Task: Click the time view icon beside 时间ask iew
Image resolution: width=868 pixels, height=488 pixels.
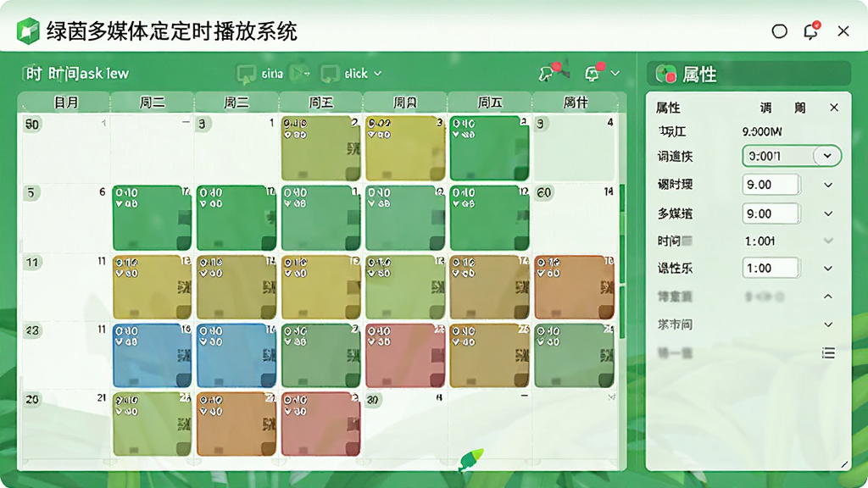Action: tap(33, 73)
